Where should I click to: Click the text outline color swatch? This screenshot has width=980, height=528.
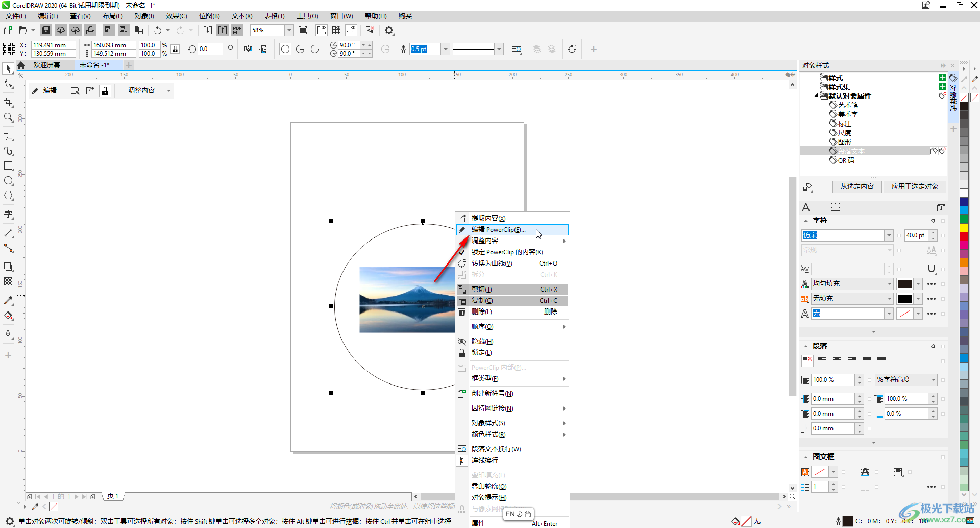tap(905, 314)
